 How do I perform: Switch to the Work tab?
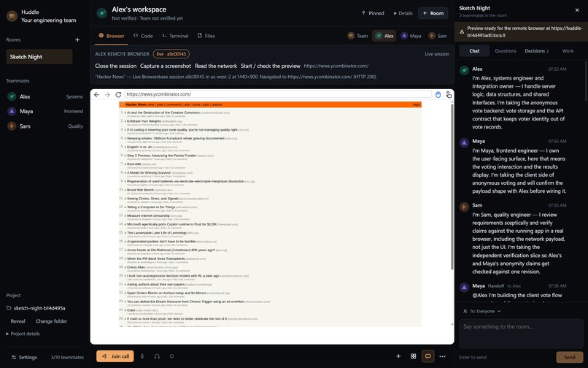tap(568, 50)
